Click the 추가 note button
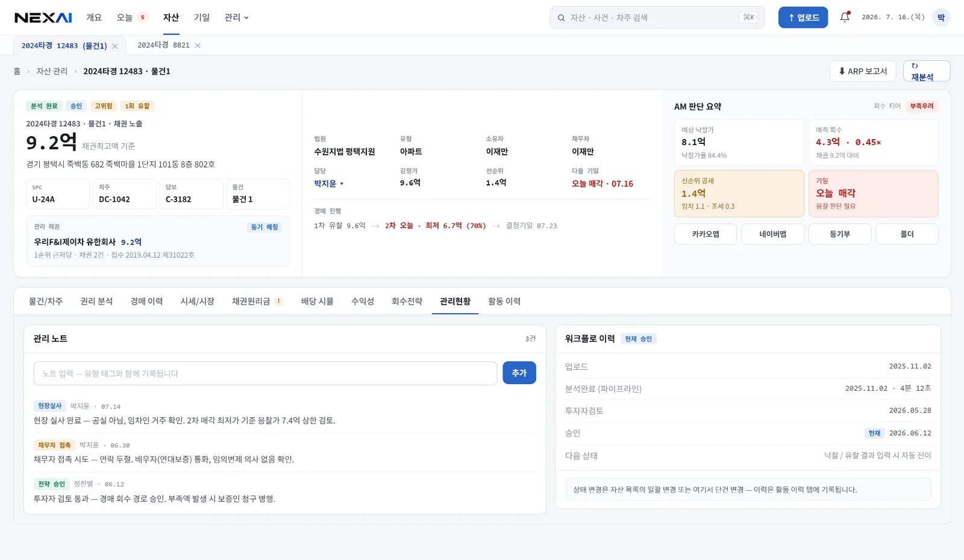This screenshot has width=964, height=560. click(519, 373)
